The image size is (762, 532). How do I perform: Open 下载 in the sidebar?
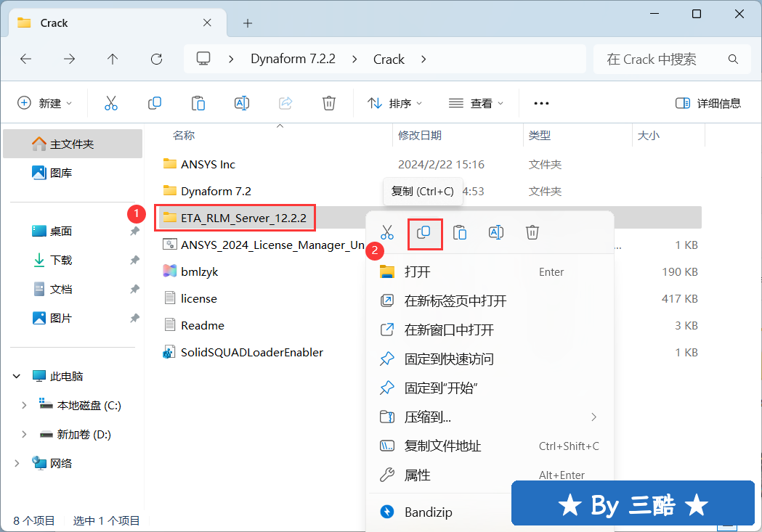[73, 260]
